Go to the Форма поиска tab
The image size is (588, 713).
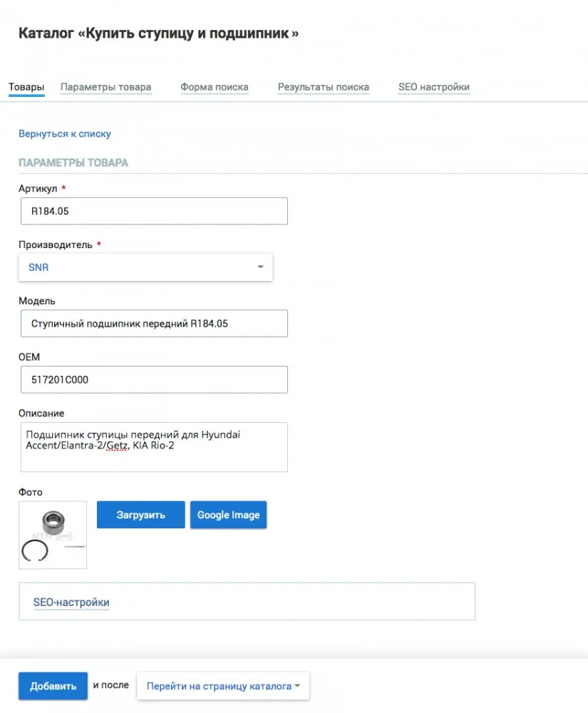click(214, 87)
